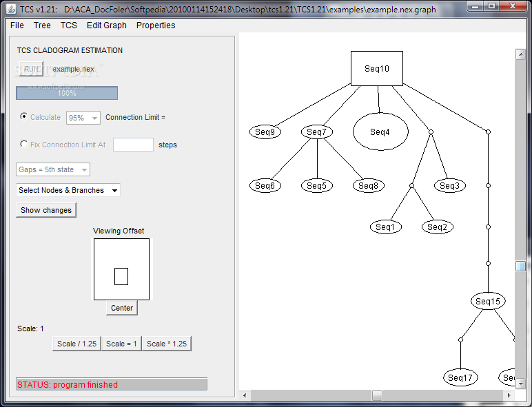532x407 pixels.
Task: Select the Seq1 node
Action: 386,227
